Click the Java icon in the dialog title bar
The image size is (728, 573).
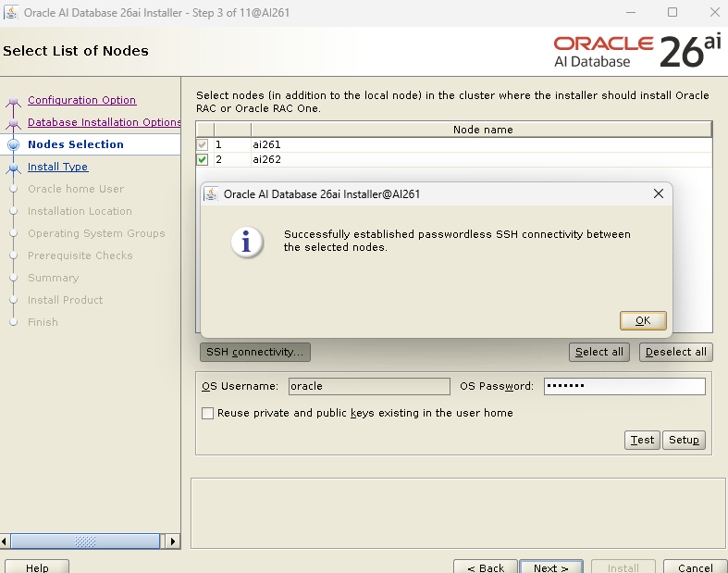(211, 194)
